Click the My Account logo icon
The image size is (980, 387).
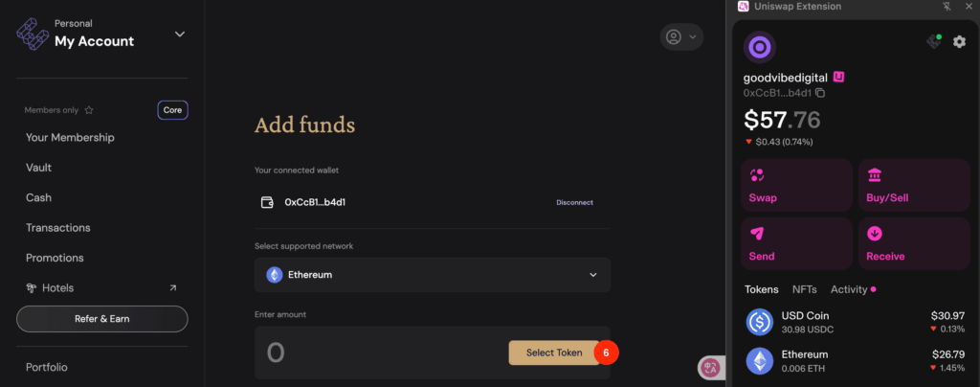[x=33, y=34]
